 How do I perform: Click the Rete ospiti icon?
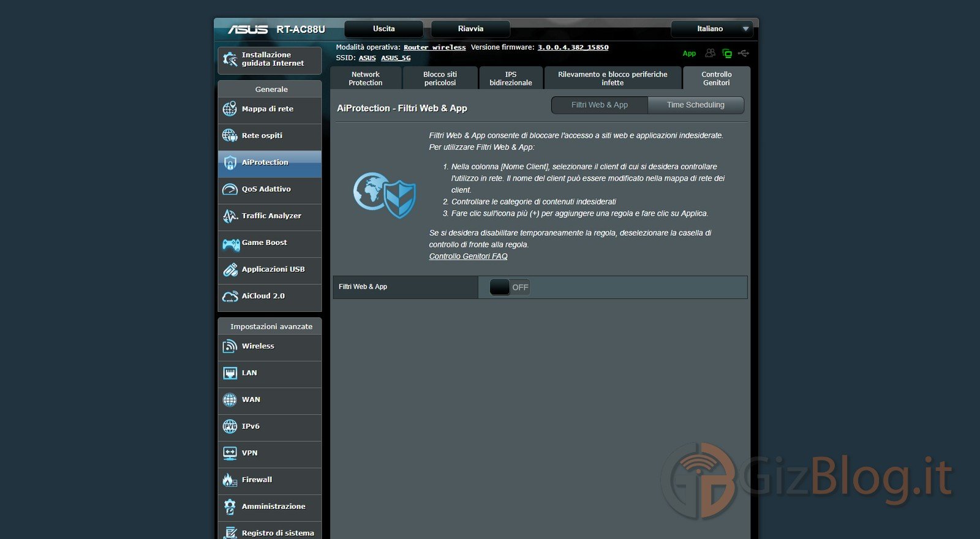point(230,135)
